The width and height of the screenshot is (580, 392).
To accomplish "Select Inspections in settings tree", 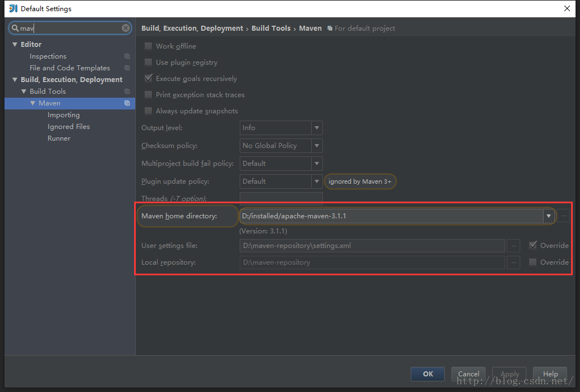I will [x=48, y=56].
